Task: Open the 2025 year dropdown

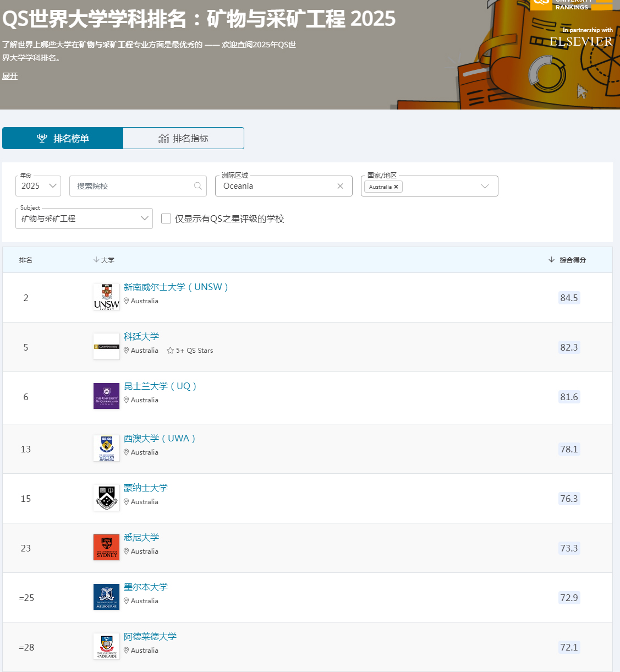Action: [38, 186]
